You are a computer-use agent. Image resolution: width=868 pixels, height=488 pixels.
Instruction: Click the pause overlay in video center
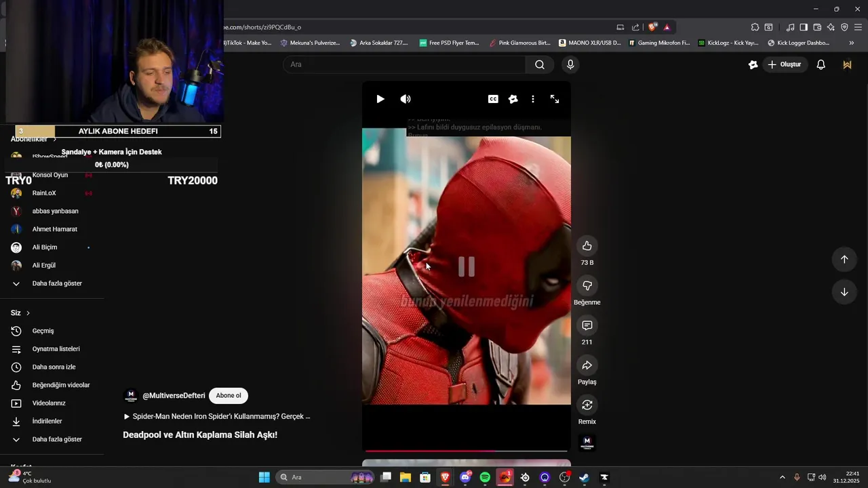pyautogui.click(x=467, y=266)
